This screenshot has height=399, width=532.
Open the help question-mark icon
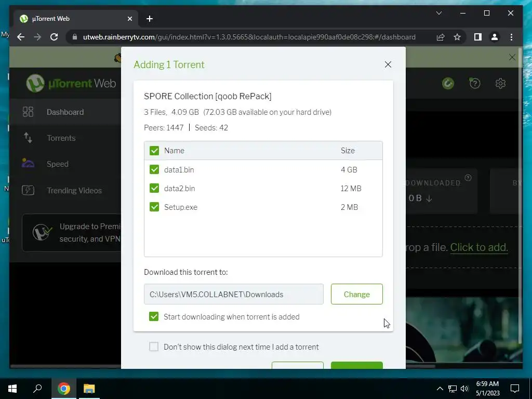475,83
